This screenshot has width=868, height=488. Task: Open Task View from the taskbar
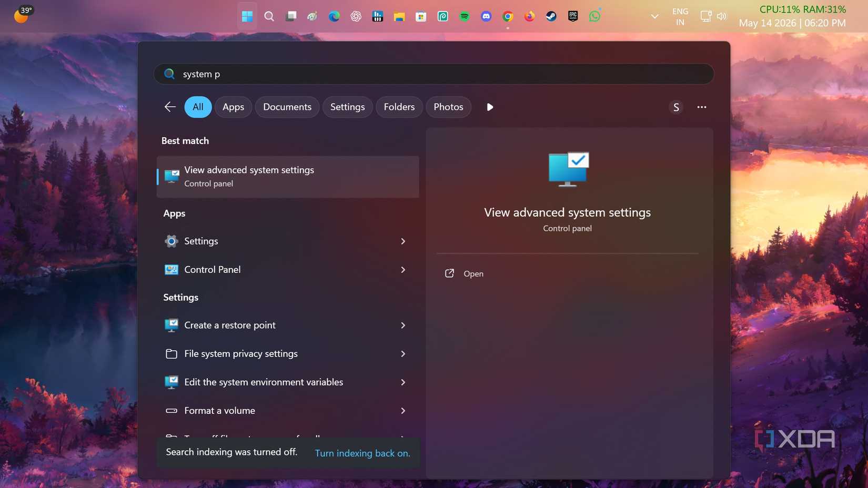[x=291, y=16]
